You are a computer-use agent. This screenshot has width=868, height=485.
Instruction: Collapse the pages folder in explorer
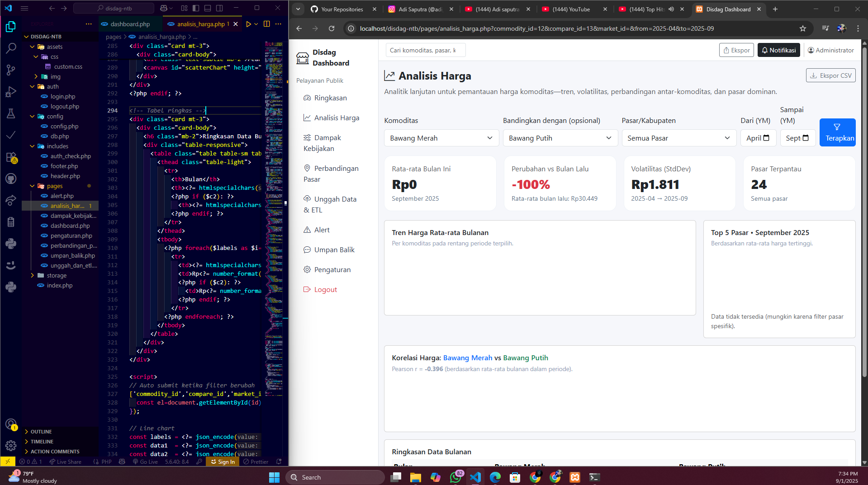[33, 186]
